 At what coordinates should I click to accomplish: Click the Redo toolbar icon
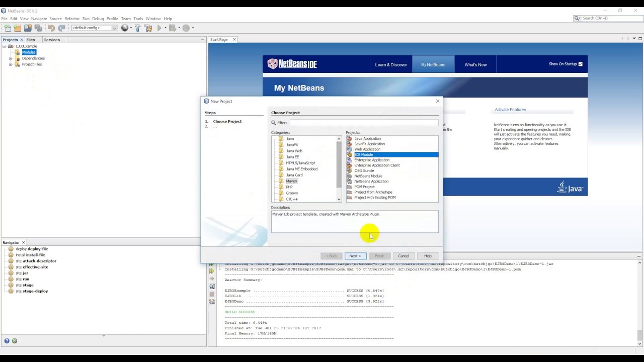coord(61,28)
